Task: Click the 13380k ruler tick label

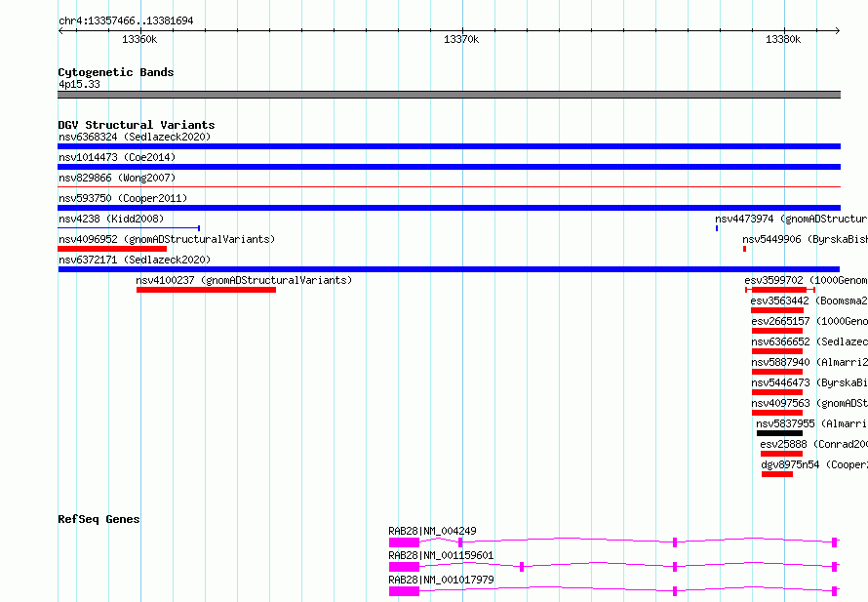Action: (783, 39)
